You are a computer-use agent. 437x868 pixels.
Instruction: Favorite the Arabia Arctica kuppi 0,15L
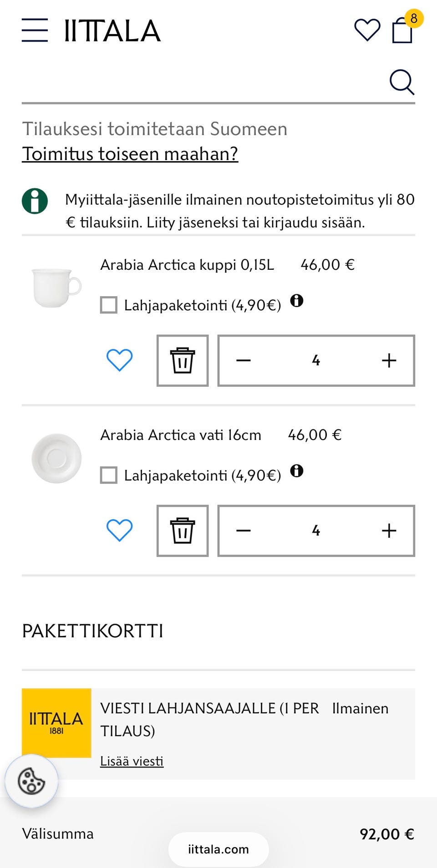(x=119, y=360)
